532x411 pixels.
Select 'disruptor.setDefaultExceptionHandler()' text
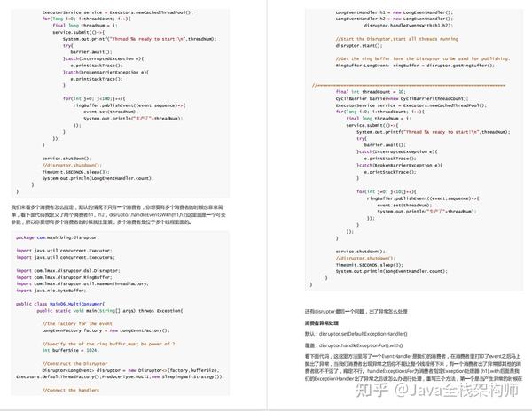pyautogui.click(x=363, y=334)
